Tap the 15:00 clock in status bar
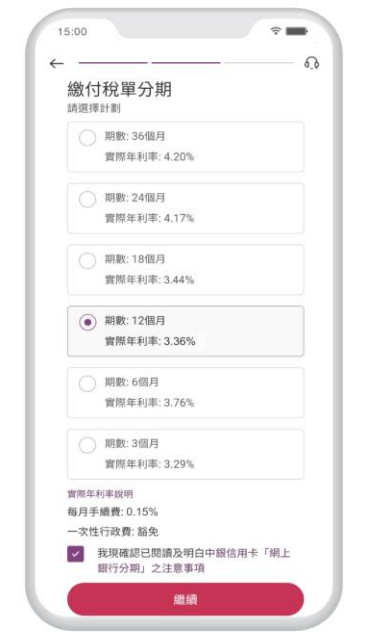Image resolution: width=365 pixels, height=642 pixels. (x=72, y=32)
